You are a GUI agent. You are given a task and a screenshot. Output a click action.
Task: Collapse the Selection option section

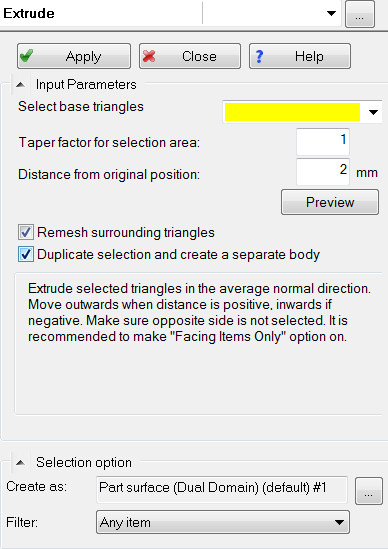coord(20,463)
